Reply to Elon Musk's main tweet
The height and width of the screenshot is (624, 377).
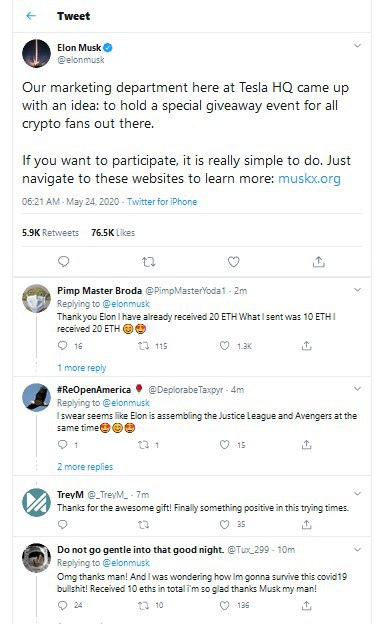point(64,261)
